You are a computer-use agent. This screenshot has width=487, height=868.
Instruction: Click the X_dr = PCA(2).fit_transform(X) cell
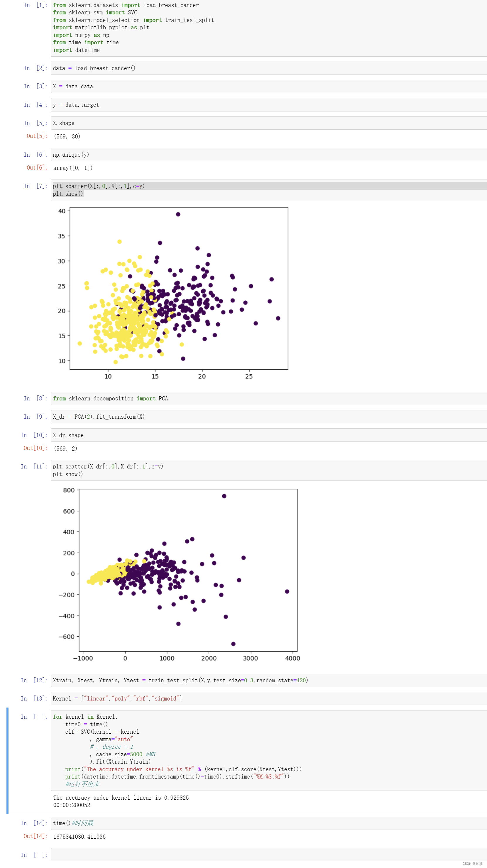point(269,417)
